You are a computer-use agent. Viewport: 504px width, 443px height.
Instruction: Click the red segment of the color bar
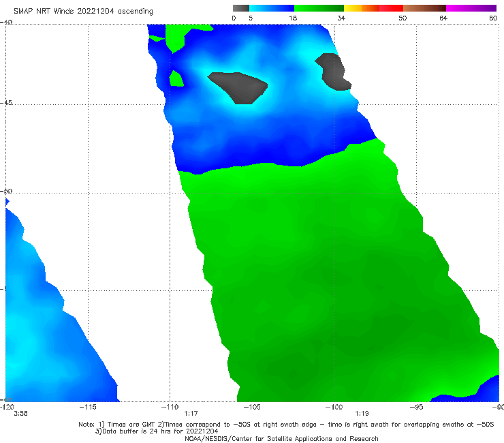coord(392,8)
